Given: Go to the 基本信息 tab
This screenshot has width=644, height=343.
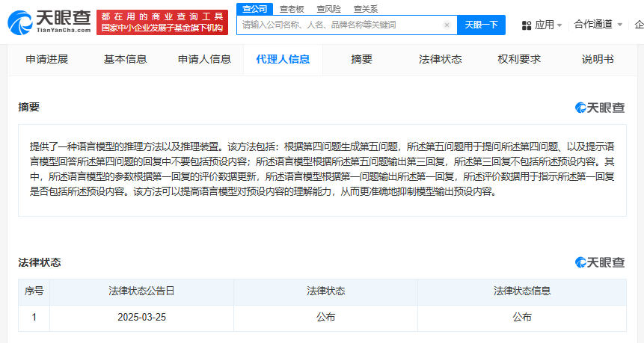Looking at the screenshot, I should pyautogui.click(x=125, y=60).
